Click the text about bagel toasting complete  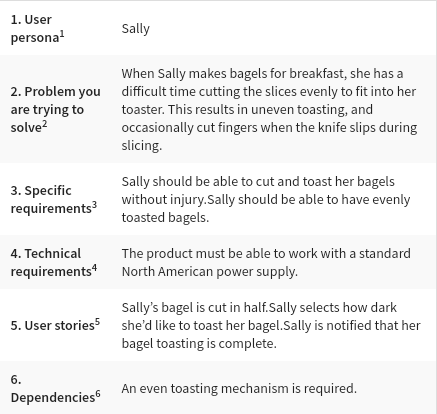(x=271, y=334)
